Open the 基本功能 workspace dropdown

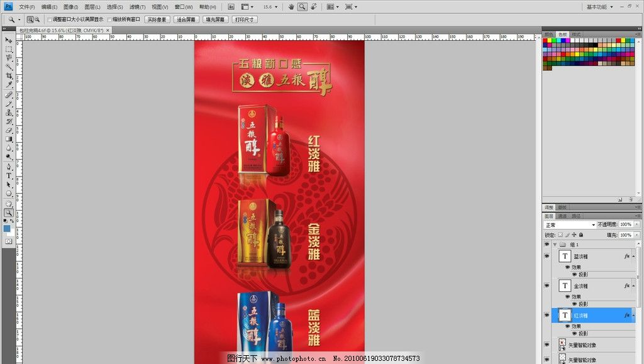pyautogui.click(x=599, y=7)
